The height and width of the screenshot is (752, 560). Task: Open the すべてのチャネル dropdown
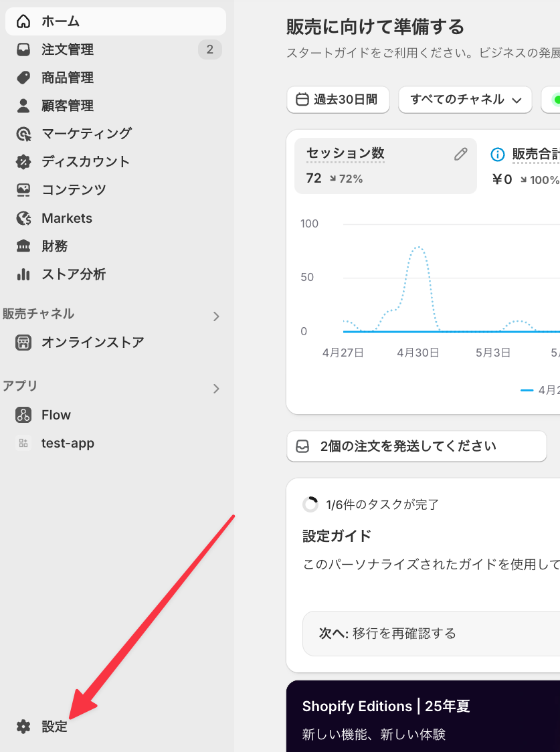click(x=465, y=100)
